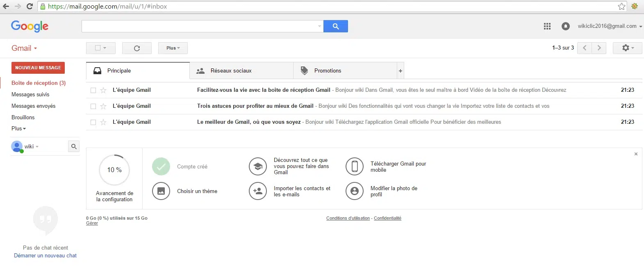
Task: Star the 'Trois astuces' email
Action: click(x=103, y=106)
